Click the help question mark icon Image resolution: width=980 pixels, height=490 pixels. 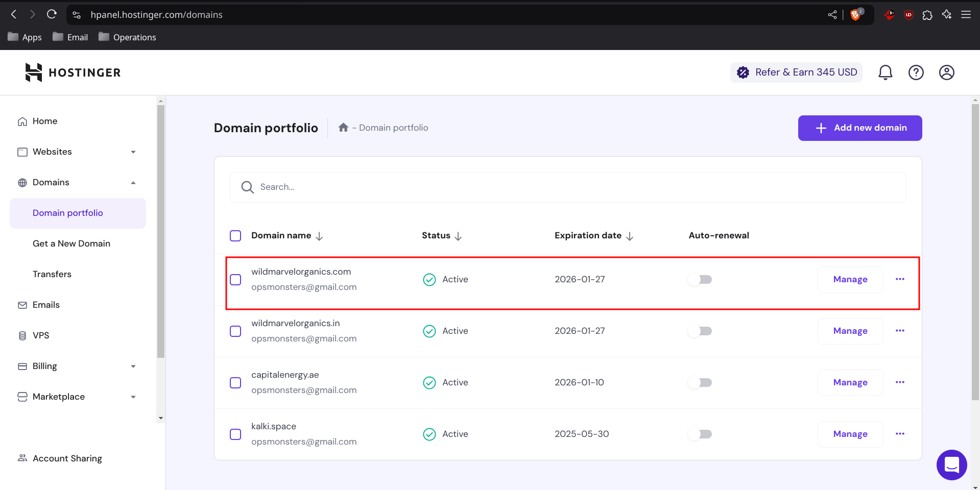916,72
